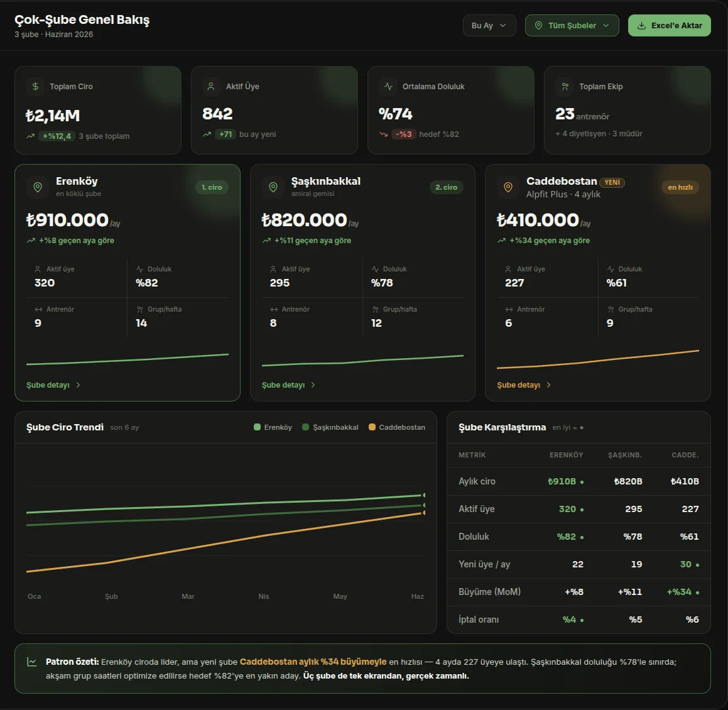Click the Caddebostan location pin icon

click(508, 187)
